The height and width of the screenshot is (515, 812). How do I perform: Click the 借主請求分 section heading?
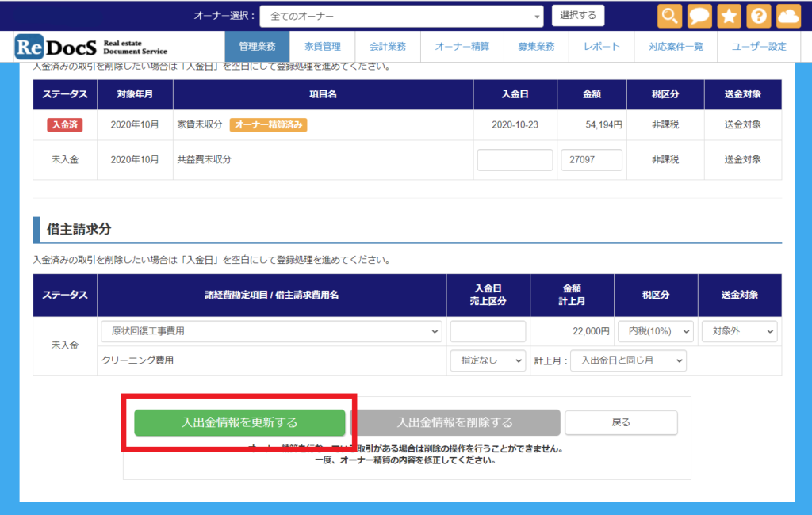pyautogui.click(x=79, y=229)
